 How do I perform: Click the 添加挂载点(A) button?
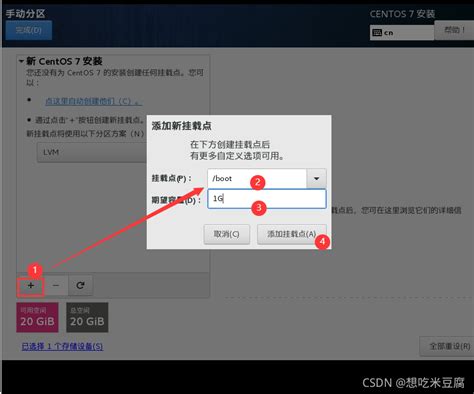pos(292,234)
